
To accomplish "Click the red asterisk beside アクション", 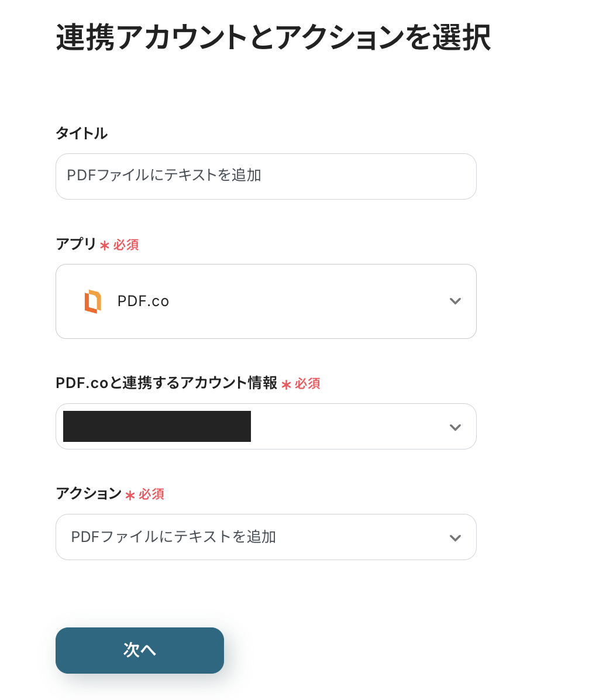I will click(130, 495).
